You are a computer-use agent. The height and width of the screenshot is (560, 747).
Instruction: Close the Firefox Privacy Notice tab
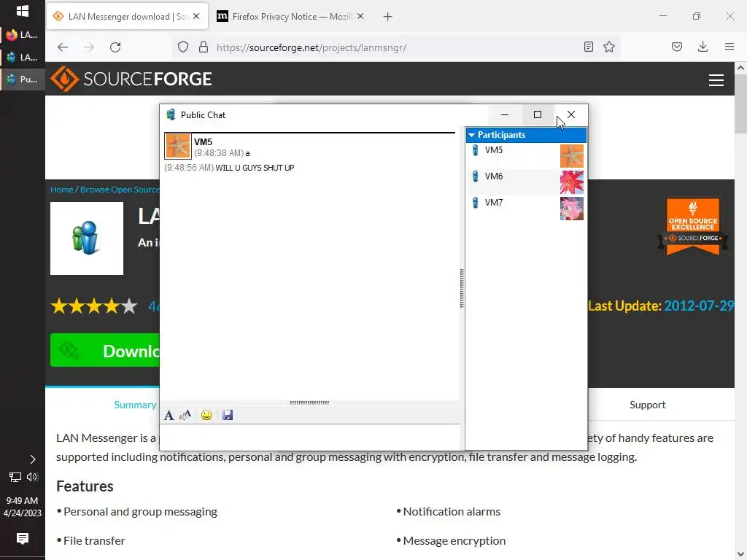click(x=360, y=17)
